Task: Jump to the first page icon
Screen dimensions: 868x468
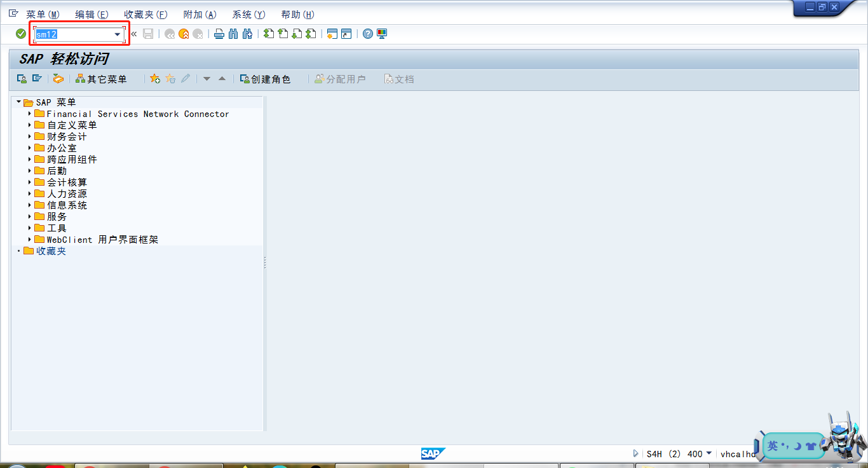Action: pyautogui.click(x=269, y=34)
